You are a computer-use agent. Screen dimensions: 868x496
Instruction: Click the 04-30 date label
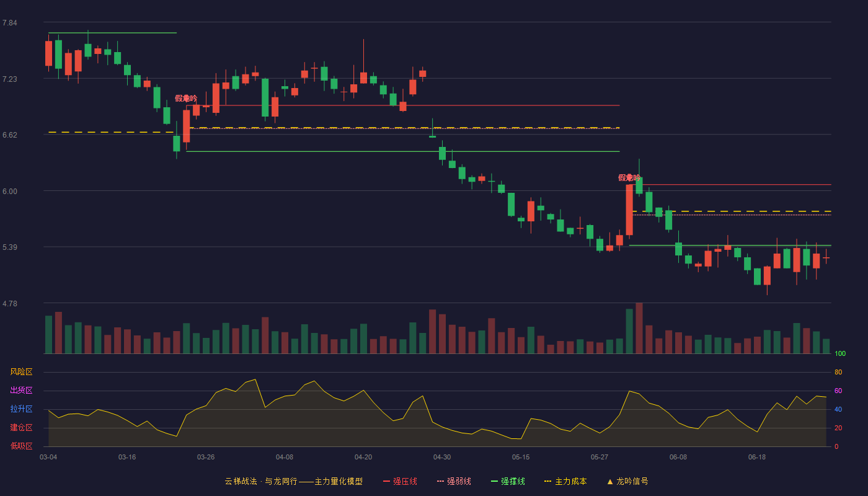(442, 457)
